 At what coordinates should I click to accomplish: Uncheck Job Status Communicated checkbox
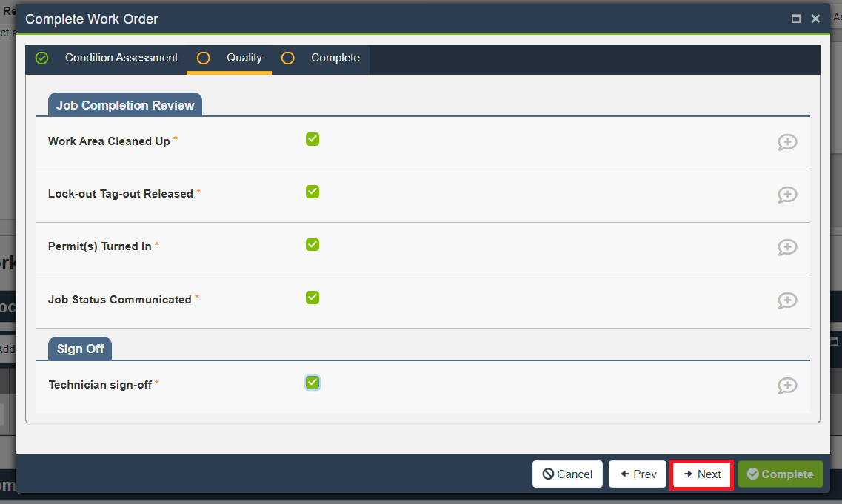click(x=313, y=298)
